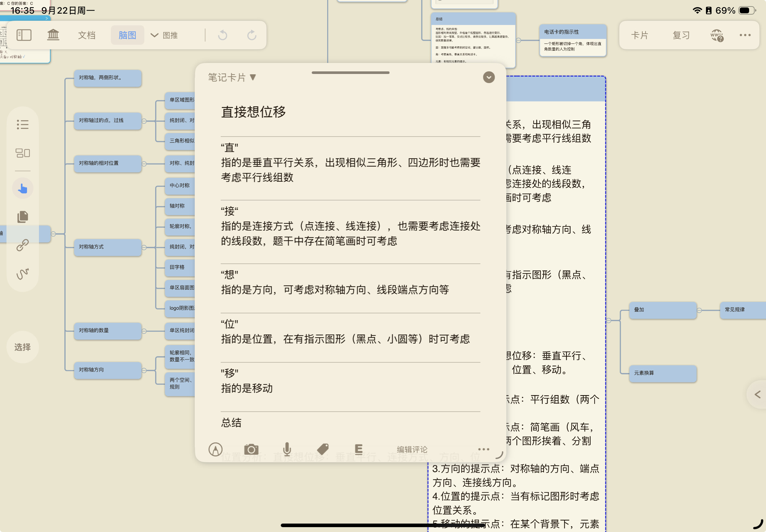Toggle the 叠加 node expand circle
Screen dimensions: 766x532
[x=699, y=310]
